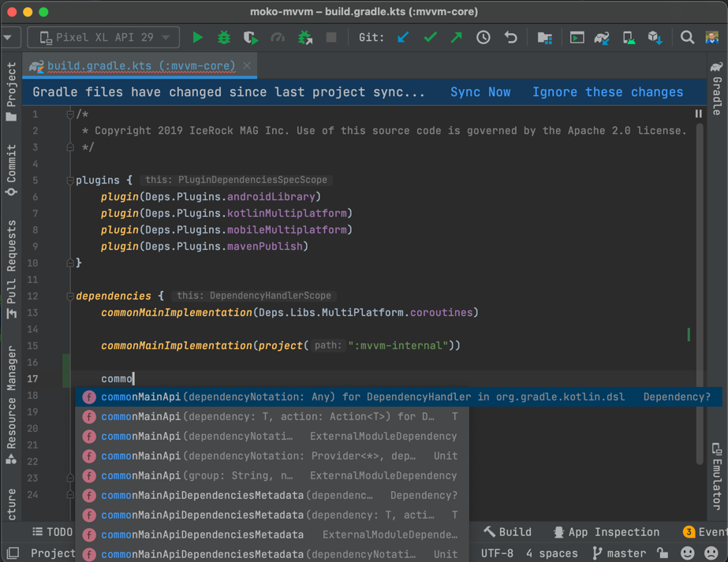Start debugging with the bug icon
The height and width of the screenshot is (562, 728).
click(x=224, y=37)
